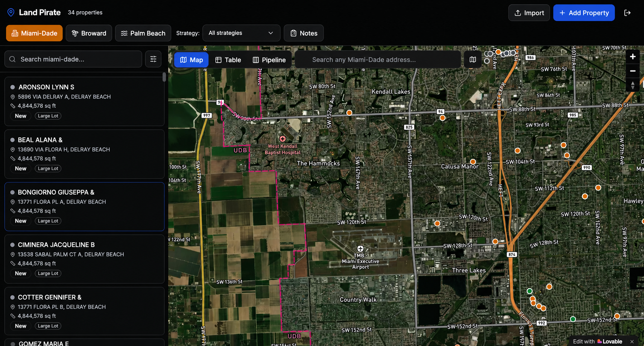Click the Edit with Lovable link
Screen dimensions: 644x346
pos(597,341)
